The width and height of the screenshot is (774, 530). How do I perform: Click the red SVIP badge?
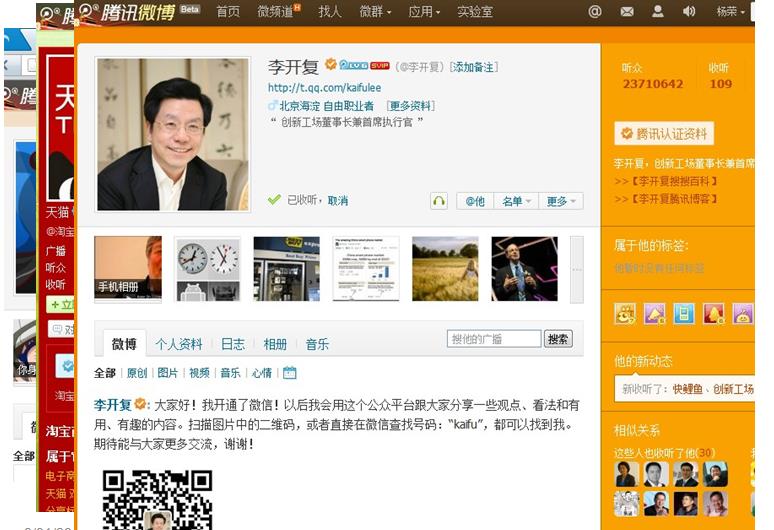[380, 66]
